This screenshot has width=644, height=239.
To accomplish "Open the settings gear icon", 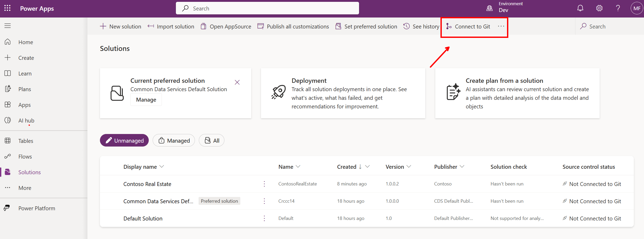I will pos(599,8).
